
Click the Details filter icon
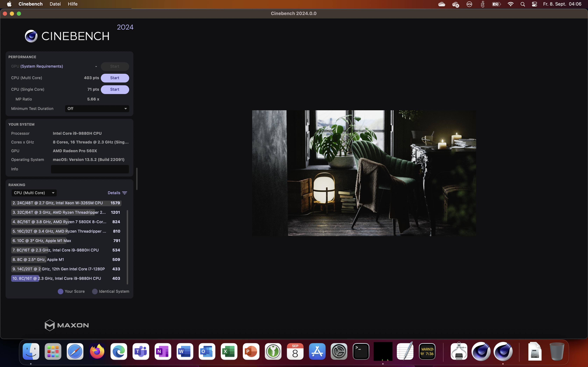125,193
